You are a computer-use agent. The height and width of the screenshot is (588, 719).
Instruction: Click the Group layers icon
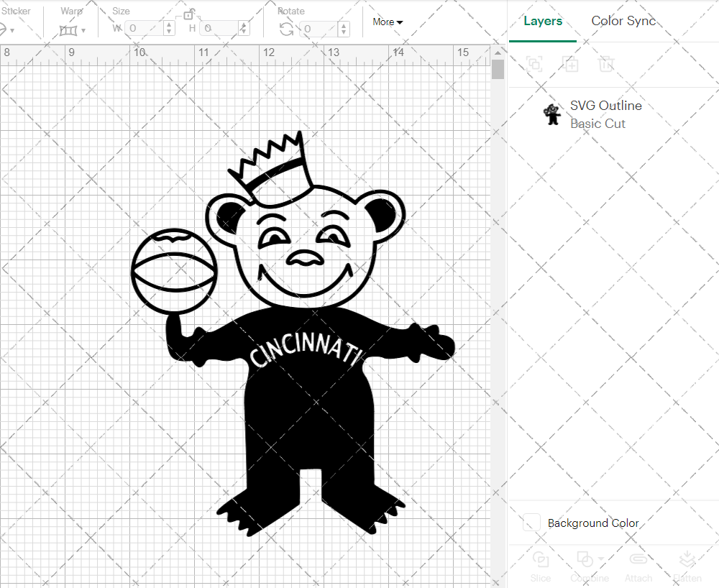(x=534, y=65)
